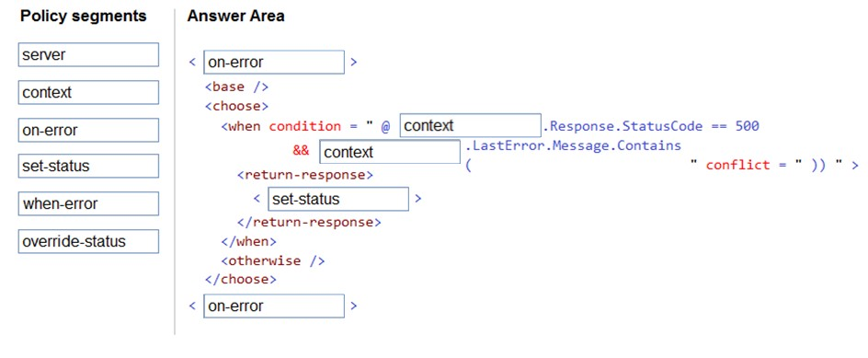This screenshot has height=358, width=868.
Task: Click the '<otherwise />' tag
Action: 273,260
